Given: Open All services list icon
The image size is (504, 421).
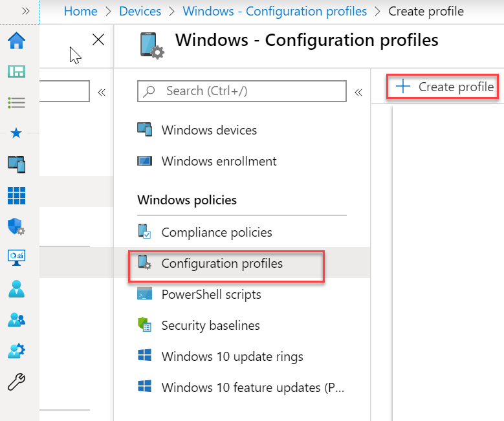Looking at the screenshot, I should (x=16, y=102).
